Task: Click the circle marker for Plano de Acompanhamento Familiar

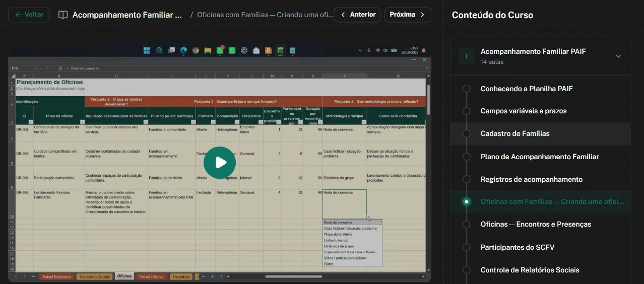Action: (x=467, y=157)
